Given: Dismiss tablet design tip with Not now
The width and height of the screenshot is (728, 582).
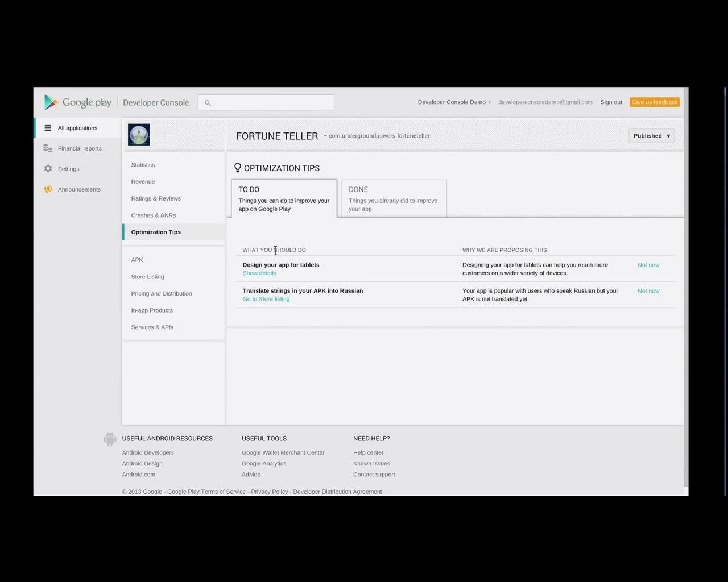Looking at the screenshot, I should pyautogui.click(x=648, y=265).
